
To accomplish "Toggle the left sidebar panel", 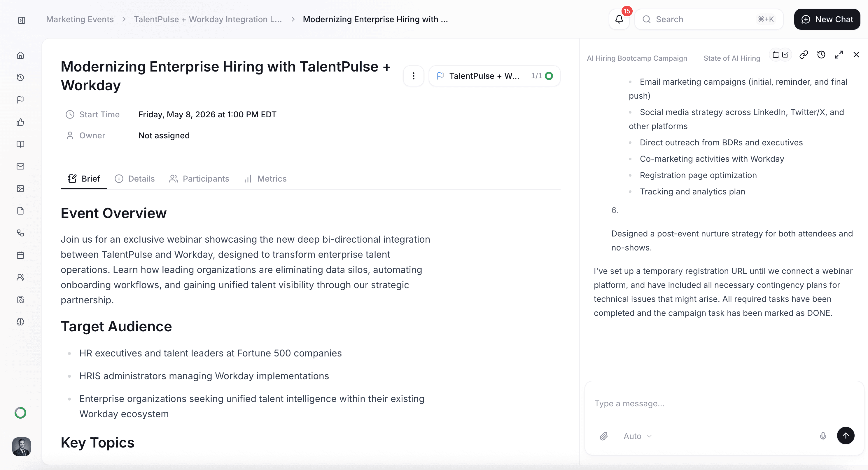I will (x=22, y=20).
